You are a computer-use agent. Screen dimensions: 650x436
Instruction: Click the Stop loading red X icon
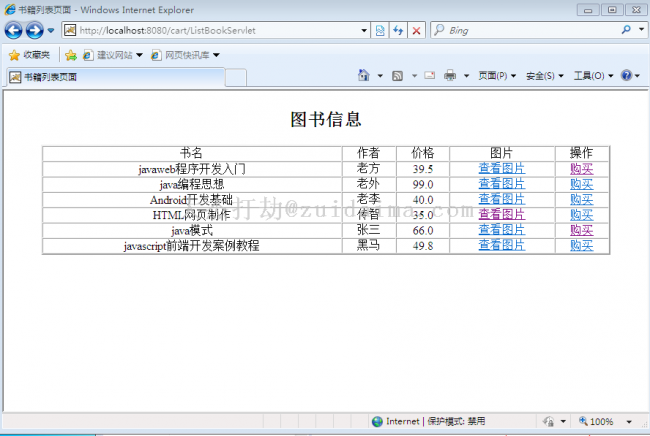(416, 31)
